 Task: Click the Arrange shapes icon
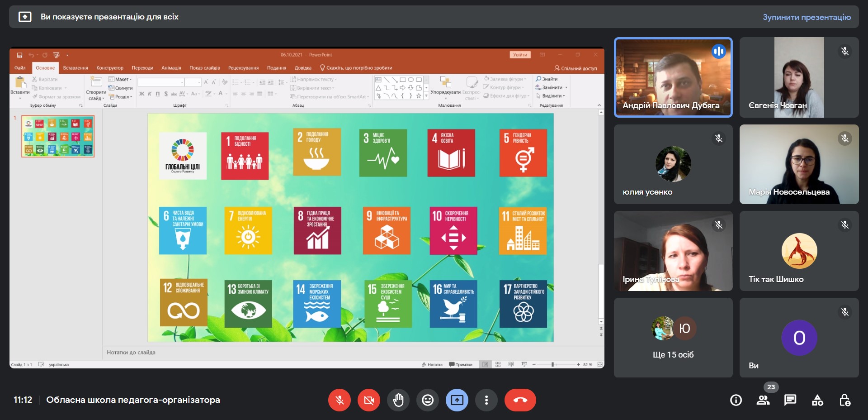(445, 82)
